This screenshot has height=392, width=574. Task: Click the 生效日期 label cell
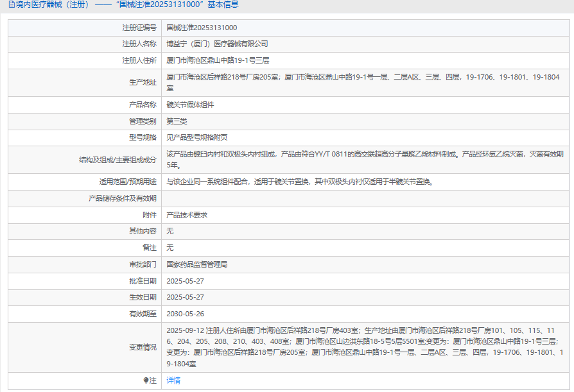(x=85, y=297)
